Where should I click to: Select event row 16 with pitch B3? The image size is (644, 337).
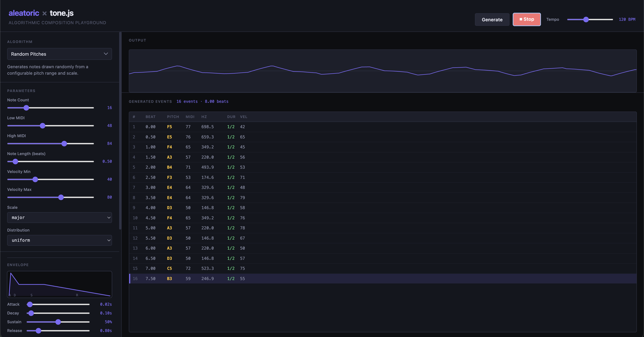click(x=383, y=278)
